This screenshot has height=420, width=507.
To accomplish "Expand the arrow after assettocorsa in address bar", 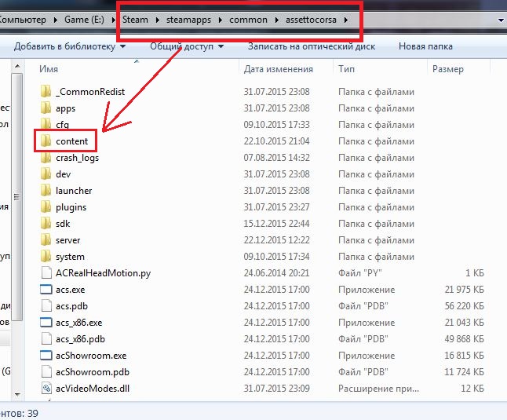I will (346, 20).
